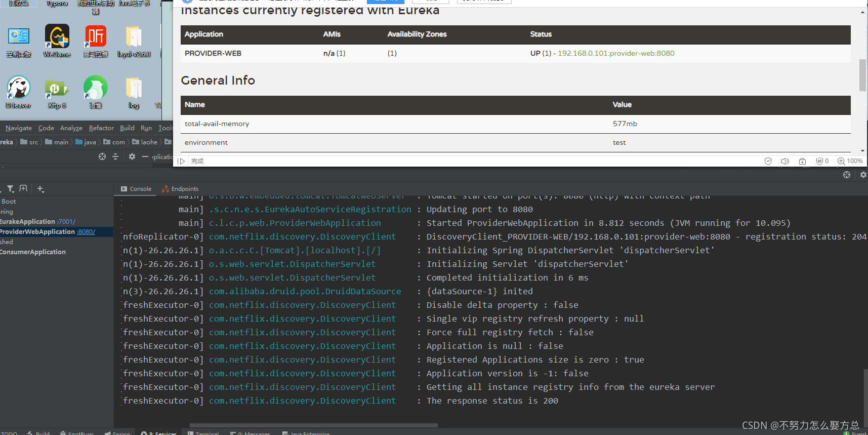Image resolution: width=868 pixels, height=435 pixels.
Task: Open the Navigate menu
Action: pyautogui.click(x=19, y=128)
